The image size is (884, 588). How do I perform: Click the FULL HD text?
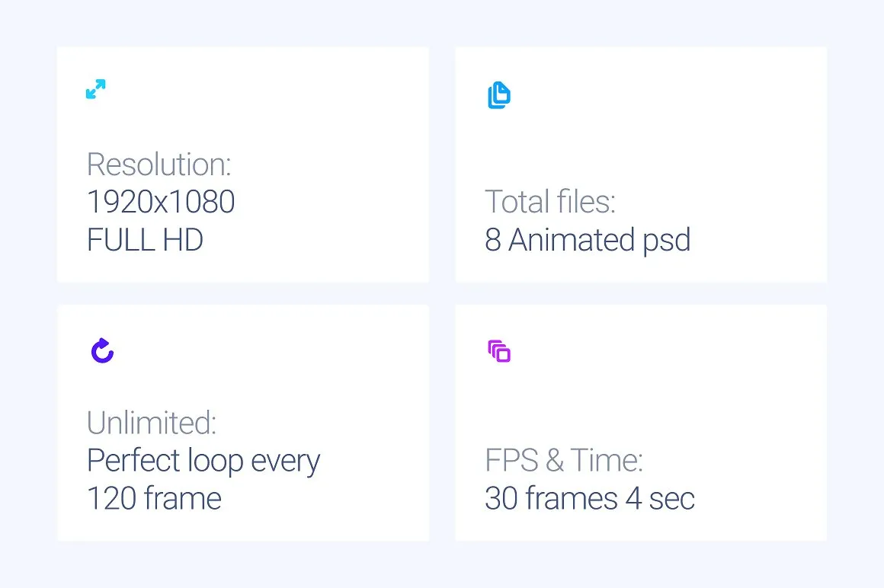pyautogui.click(x=145, y=241)
